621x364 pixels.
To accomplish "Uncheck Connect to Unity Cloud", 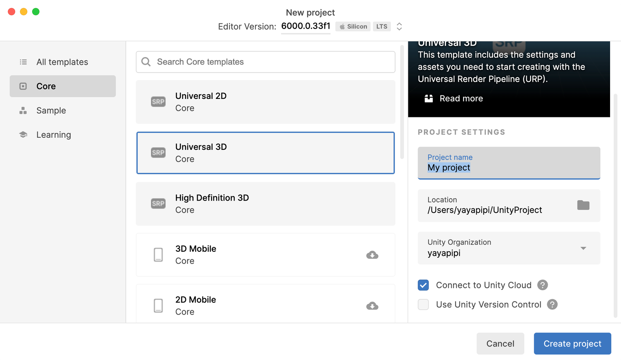I will [423, 285].
